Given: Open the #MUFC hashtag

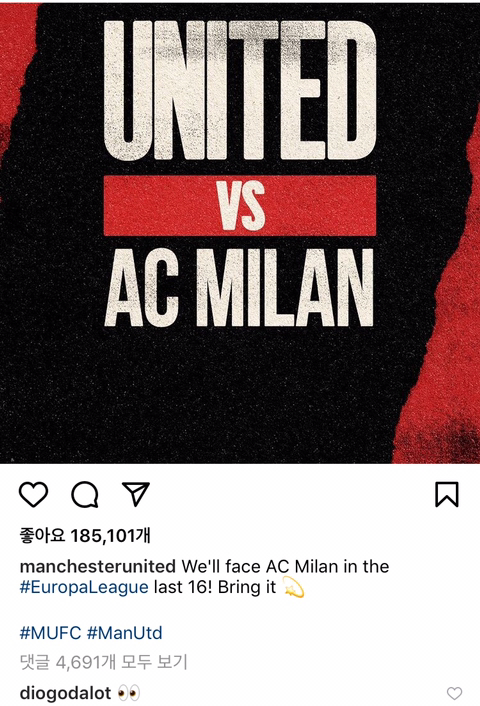Looking at the screenshot, I should 50,633.
